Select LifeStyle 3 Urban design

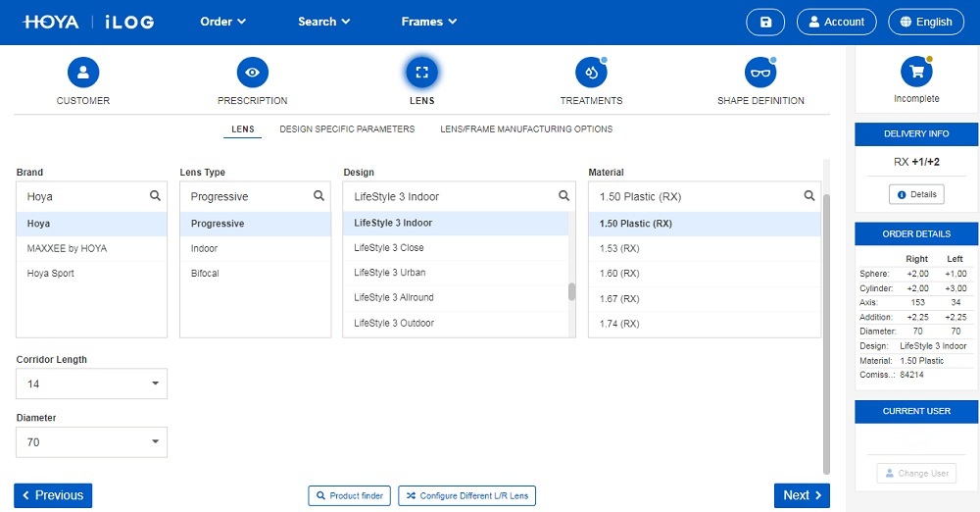(390, 273)
